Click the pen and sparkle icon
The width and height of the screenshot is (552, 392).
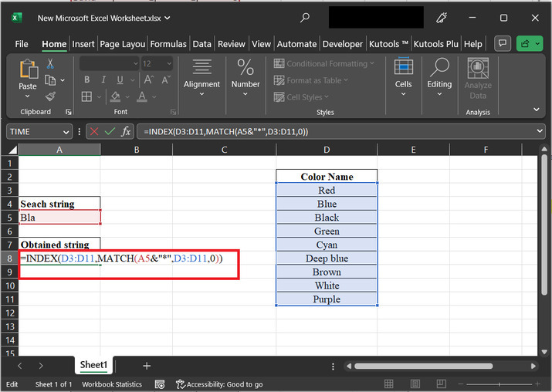442,18
